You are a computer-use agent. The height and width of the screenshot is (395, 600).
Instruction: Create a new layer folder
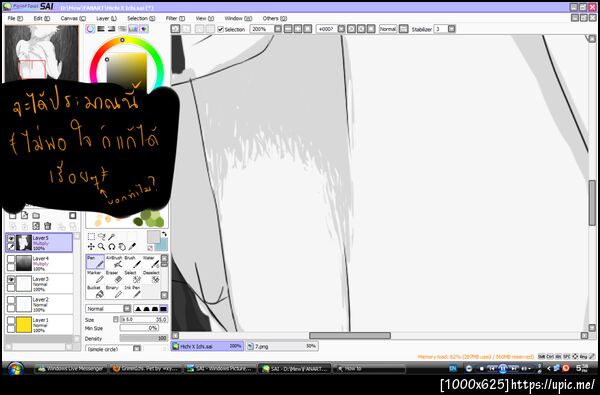[x=36, y=215]
